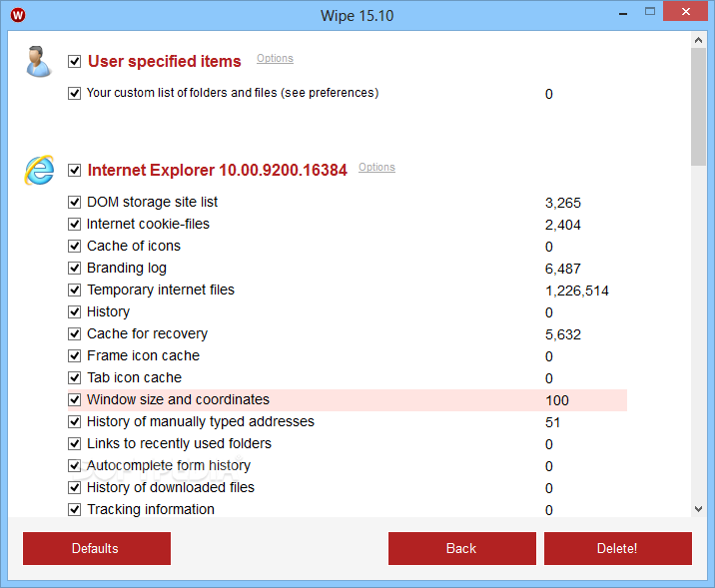The height and width of the screenshot is (588, 715).
Task: Click the value 5,632
Action: point(562,334)
